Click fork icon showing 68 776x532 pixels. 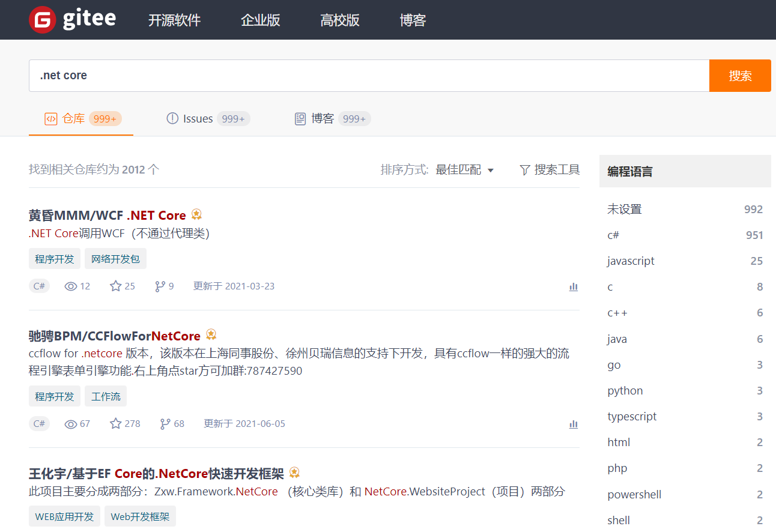[165, 424]
